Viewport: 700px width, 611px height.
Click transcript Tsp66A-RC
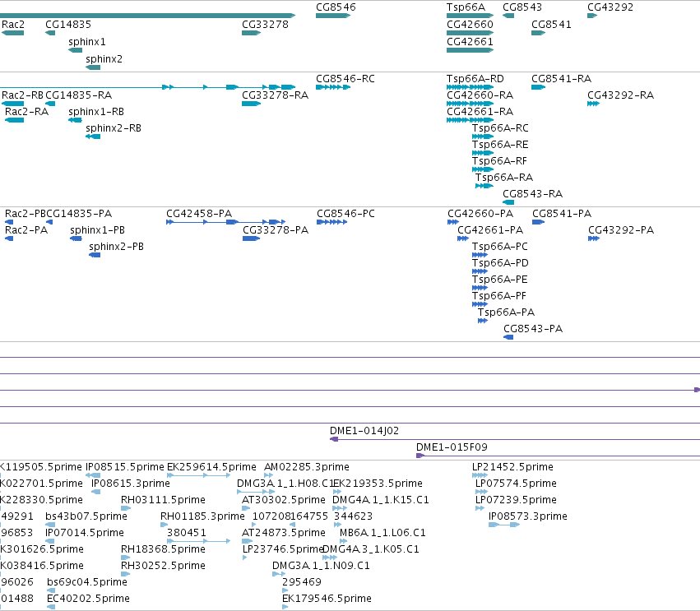point(500,128)
